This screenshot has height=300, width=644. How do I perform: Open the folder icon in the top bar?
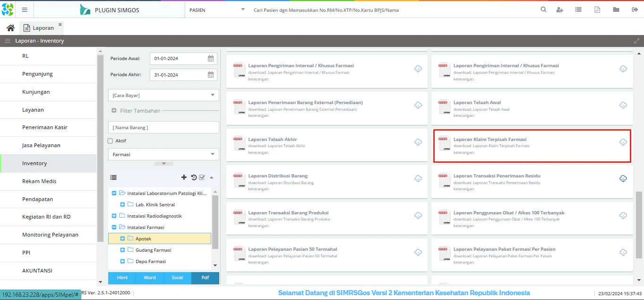tap(616, 9)
